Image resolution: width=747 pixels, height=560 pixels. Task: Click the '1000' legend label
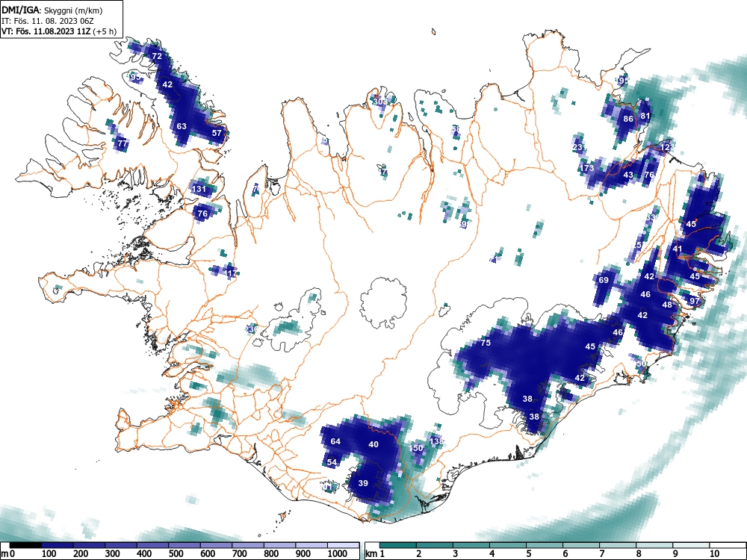(338, 553)
